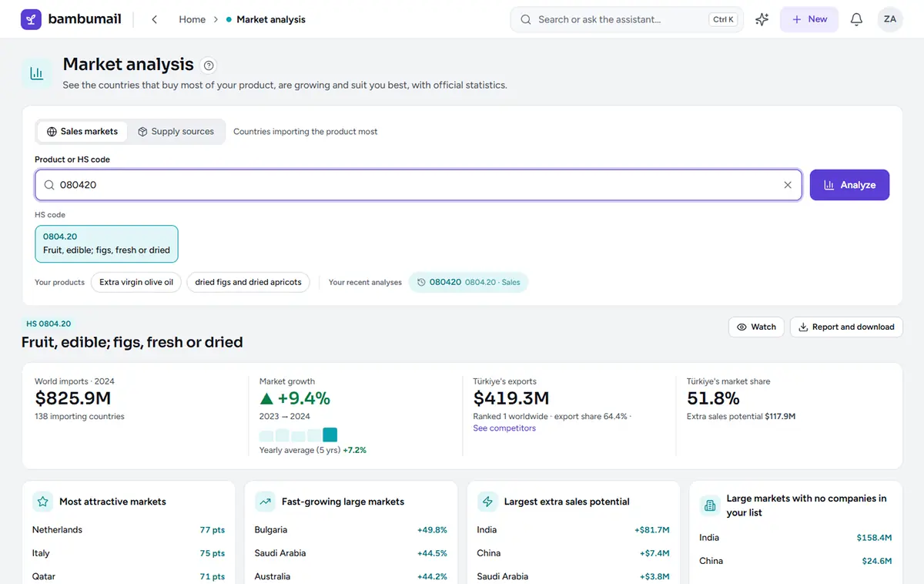Select India in Largest extra sales potential
The width and height of the screenshot is (924, 584).
pyautogui.click(x=574, y=530)
